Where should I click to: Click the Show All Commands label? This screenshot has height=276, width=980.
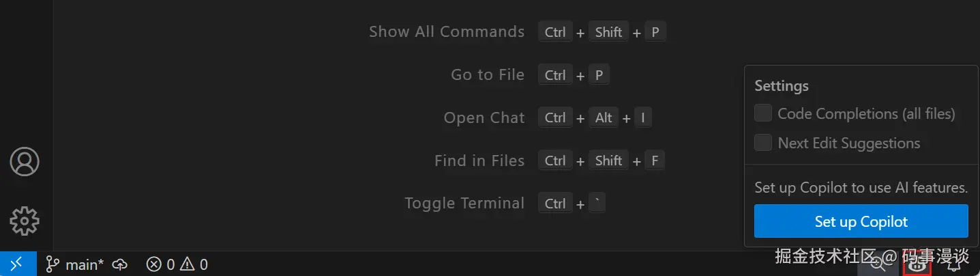pos(447,32)
